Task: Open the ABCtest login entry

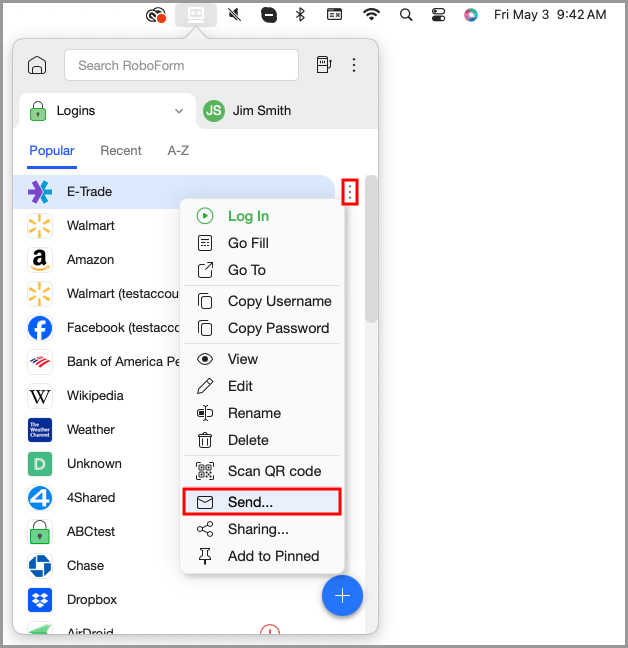Action: coord(97,532)
